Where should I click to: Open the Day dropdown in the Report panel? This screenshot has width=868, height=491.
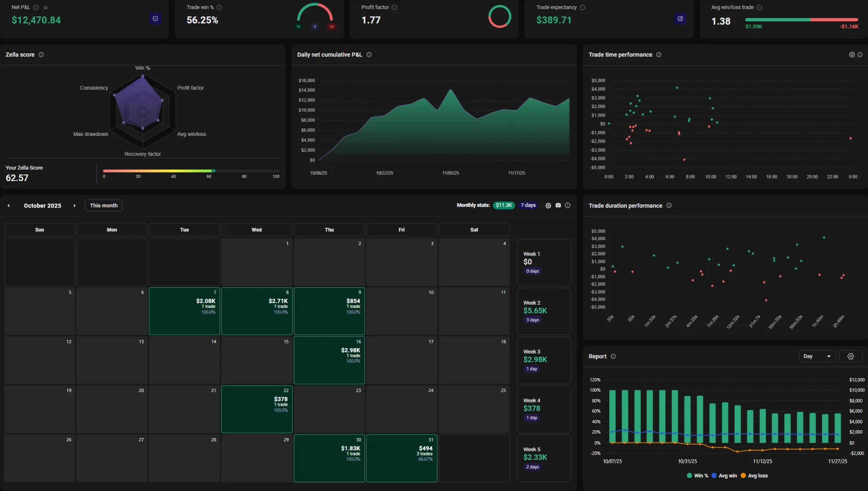point(817,356)
